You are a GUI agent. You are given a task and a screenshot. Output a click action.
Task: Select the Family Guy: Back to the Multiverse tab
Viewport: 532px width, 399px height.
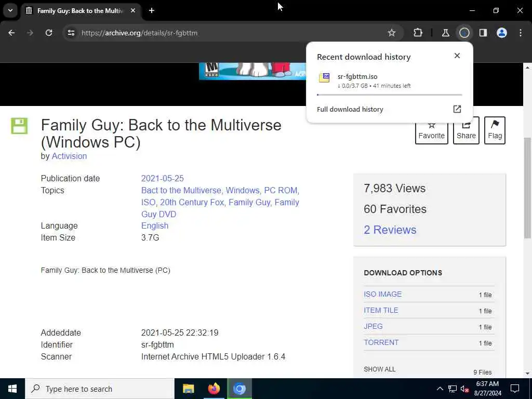(x=80, y=11)
